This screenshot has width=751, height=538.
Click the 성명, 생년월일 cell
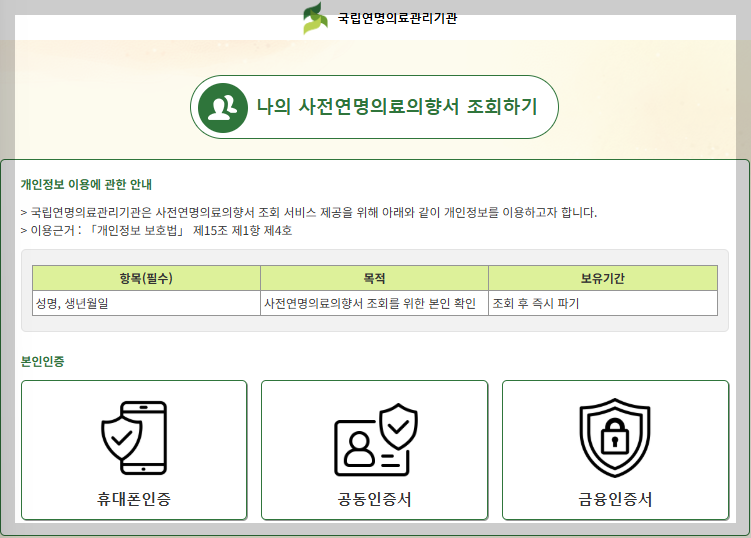[x=146, y=303]
